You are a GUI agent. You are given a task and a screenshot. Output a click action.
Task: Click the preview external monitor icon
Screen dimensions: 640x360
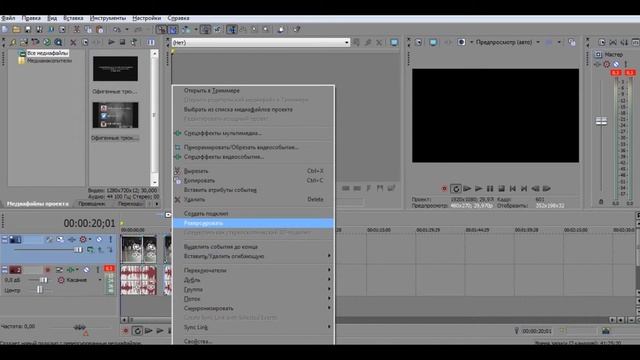433,42
